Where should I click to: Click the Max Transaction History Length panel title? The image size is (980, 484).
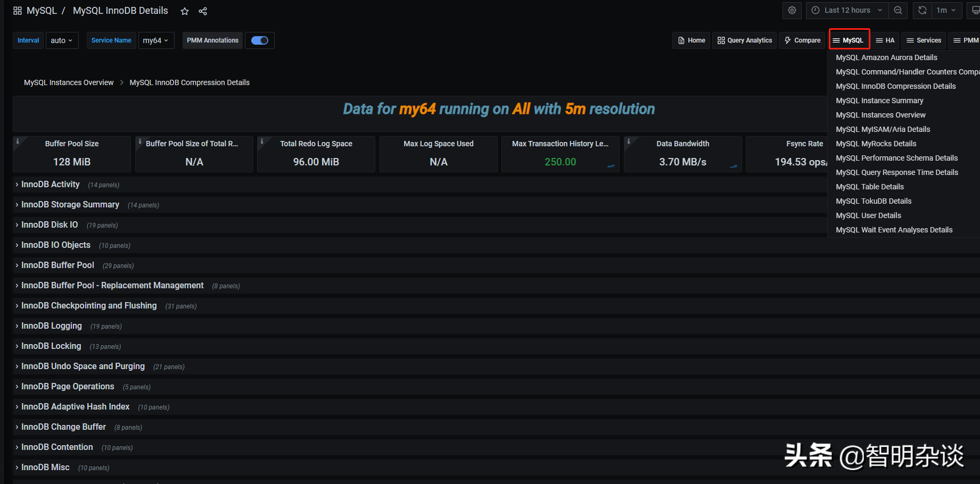[560, 144]
